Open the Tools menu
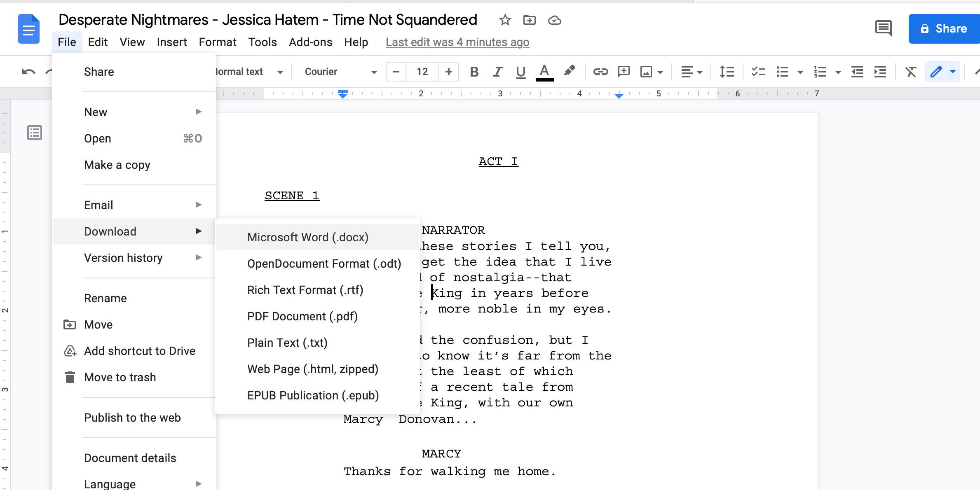 263,42
